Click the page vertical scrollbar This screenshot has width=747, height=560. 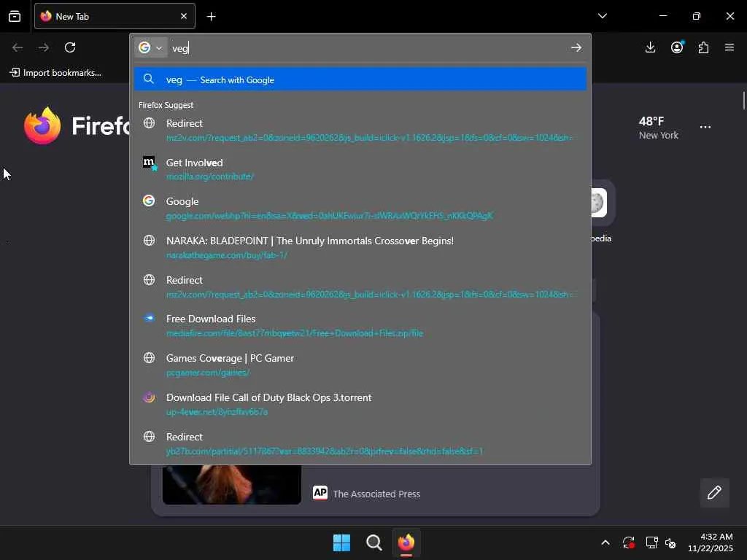(x=743, y=101)
